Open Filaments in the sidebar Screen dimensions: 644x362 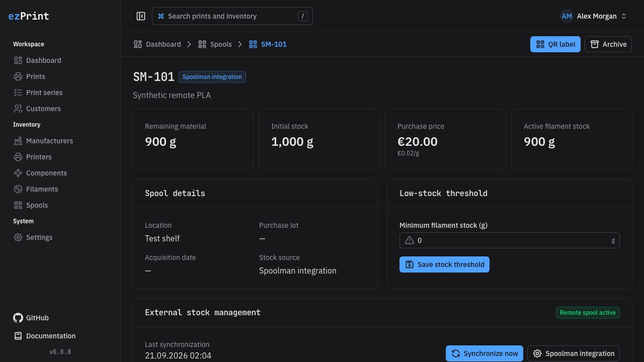60,189
